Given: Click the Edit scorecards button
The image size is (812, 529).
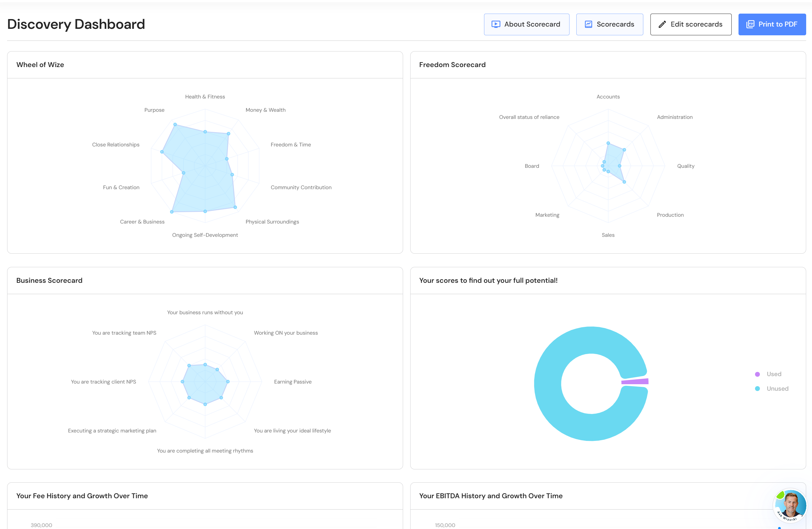Looking at the screenshot, I should point(696,24).
